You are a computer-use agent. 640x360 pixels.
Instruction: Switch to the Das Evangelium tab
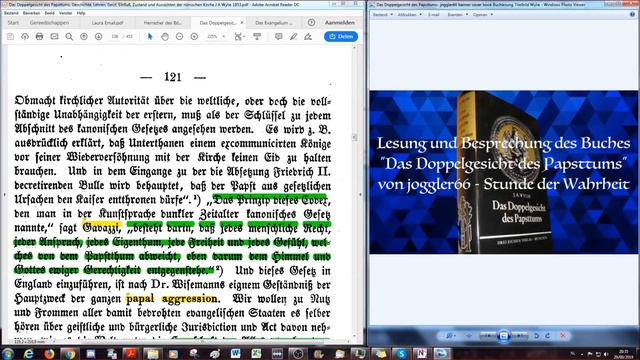(x=274, y=23)
